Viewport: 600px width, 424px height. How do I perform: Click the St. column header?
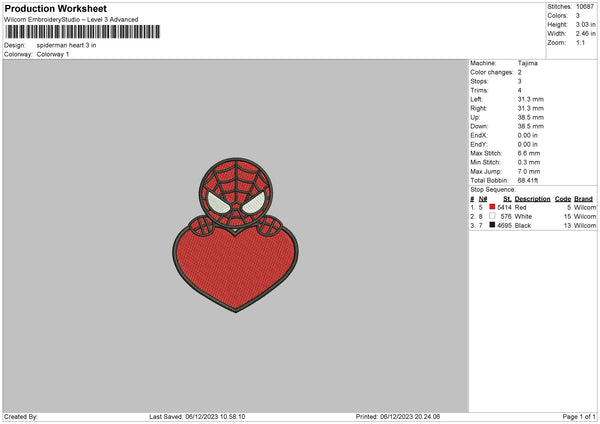click(x=507, y=199)
